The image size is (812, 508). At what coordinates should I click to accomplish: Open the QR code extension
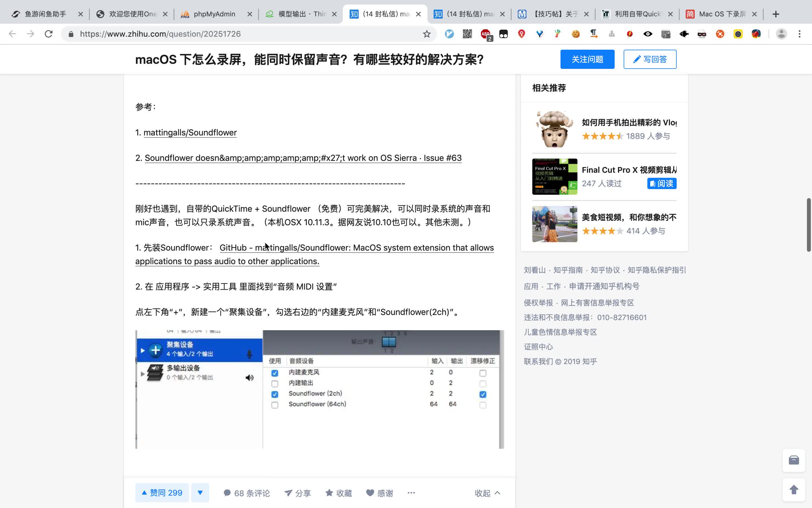(x=467, y=34)
